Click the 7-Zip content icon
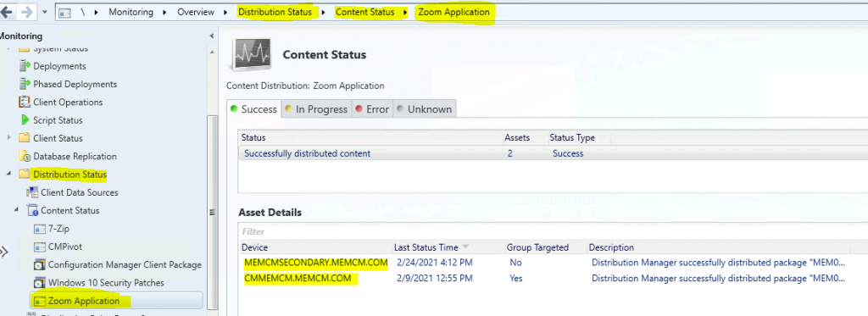 click(40, 229)
